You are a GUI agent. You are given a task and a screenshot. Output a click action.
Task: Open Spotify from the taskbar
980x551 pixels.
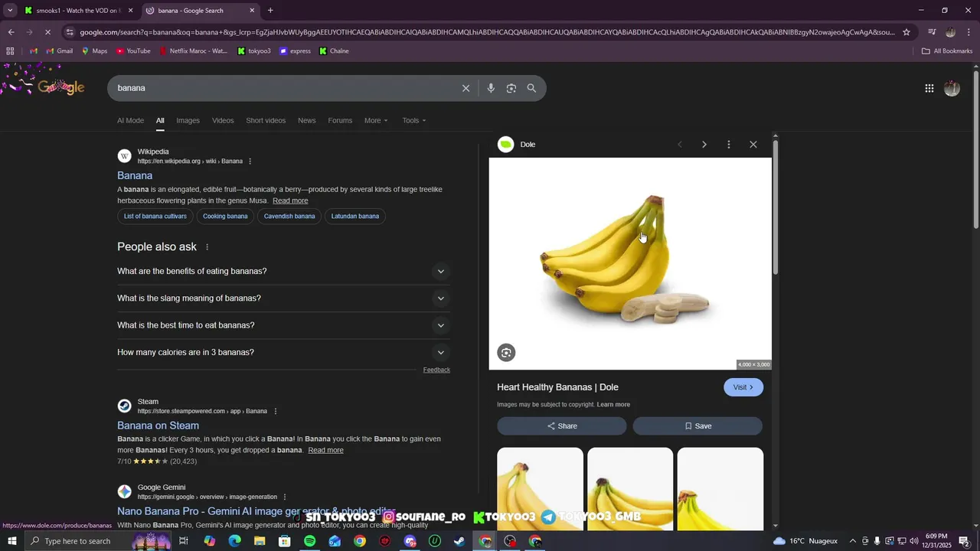point(309,541)
